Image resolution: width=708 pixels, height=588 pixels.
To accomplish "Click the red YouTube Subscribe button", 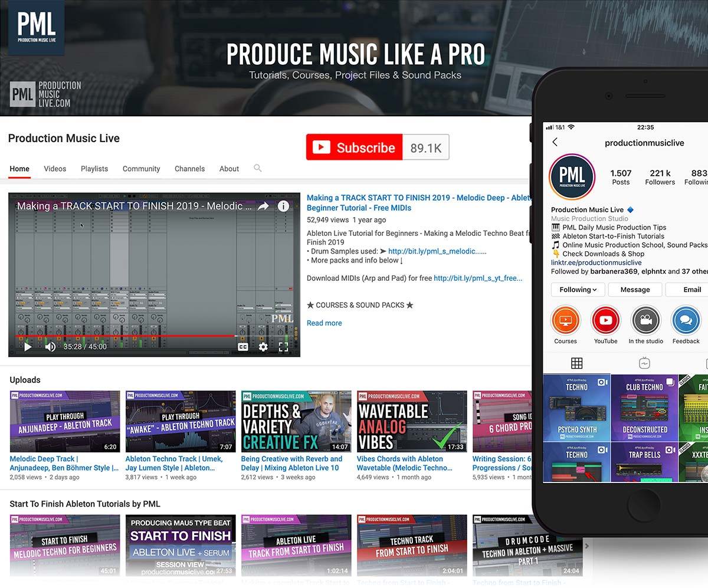I will (x=355, y=147).
